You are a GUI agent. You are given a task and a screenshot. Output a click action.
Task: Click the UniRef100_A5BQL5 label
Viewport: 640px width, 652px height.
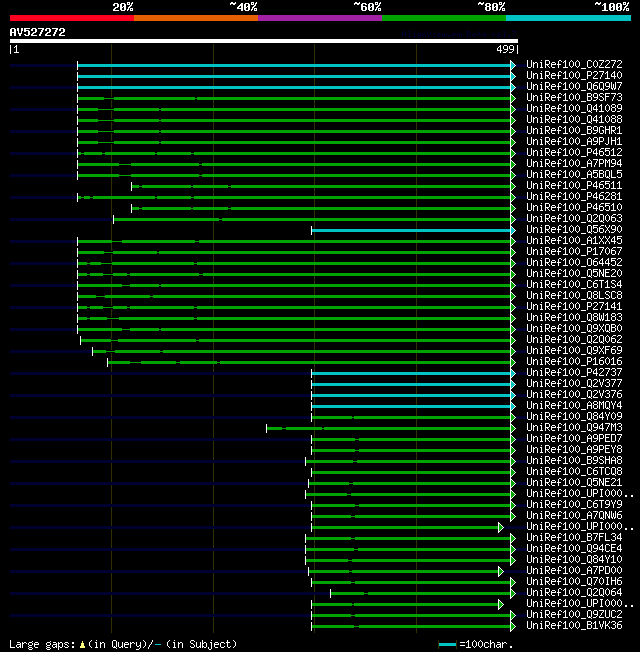coord(574,174)
